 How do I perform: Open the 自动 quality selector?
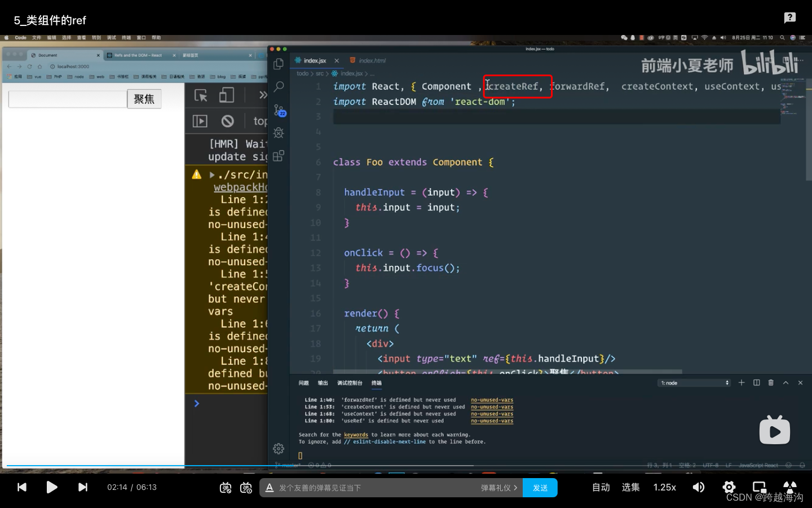[601, 487]
